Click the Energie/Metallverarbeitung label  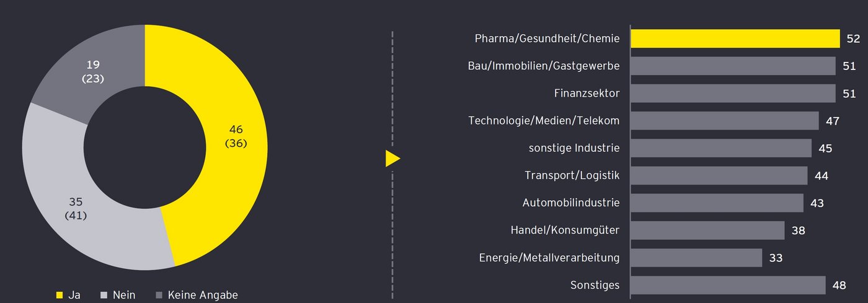[x=549, y=258]
